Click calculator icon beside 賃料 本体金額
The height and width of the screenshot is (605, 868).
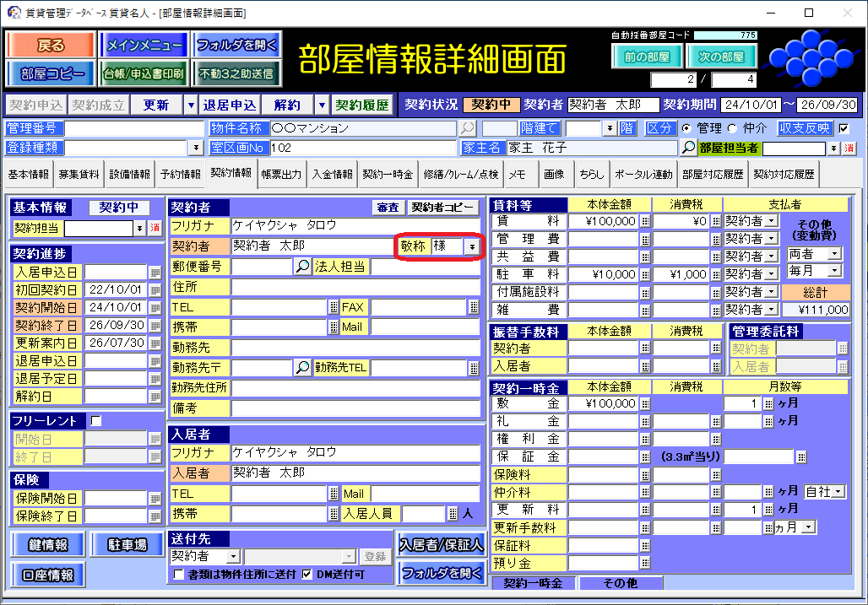click(645, 221)
